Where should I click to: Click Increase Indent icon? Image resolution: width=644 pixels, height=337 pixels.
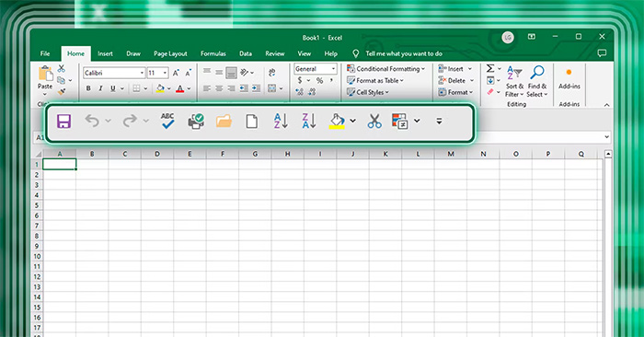click(257, 88)
